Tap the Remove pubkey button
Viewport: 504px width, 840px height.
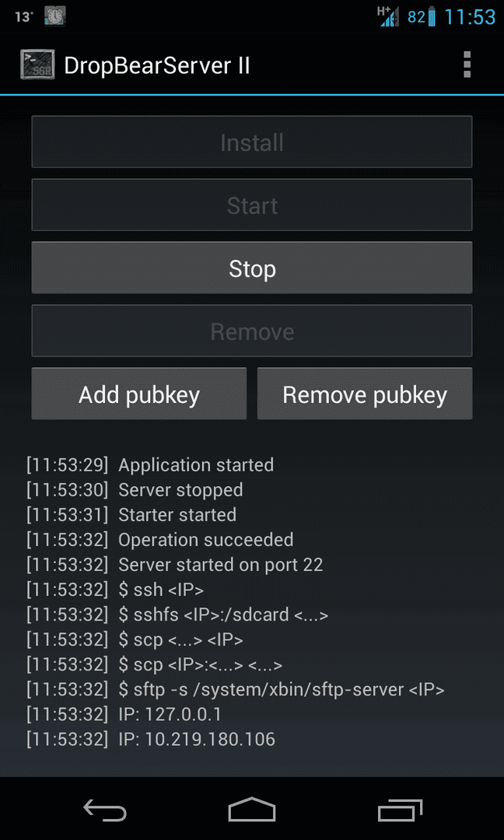(365, 394)
